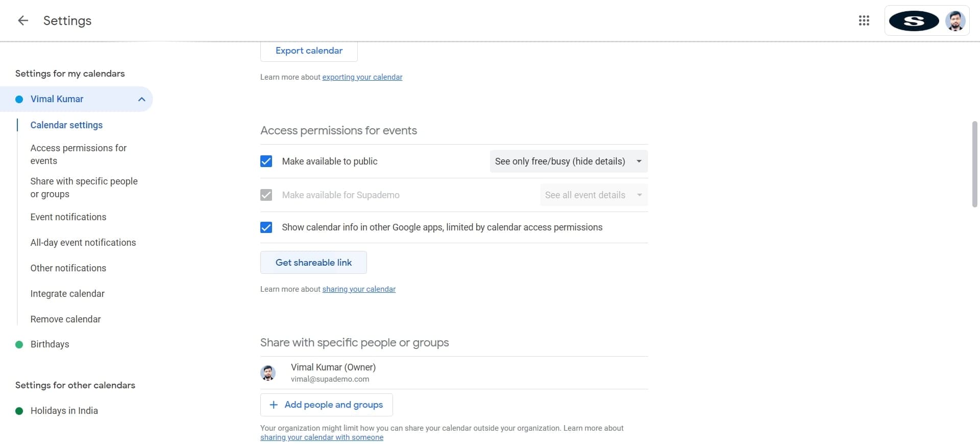Select Integrate calendar in sidebar

[x=67, y=294]
